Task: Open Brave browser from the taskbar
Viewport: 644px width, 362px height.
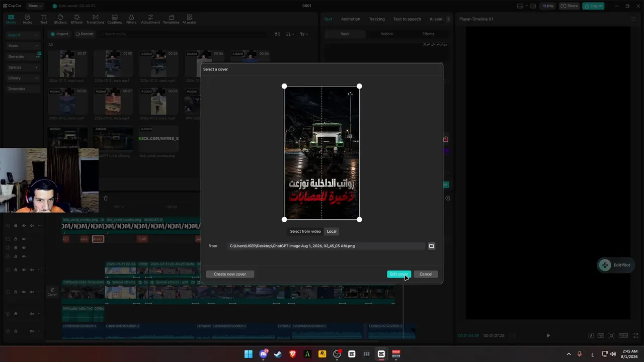Action: point(293,354)
